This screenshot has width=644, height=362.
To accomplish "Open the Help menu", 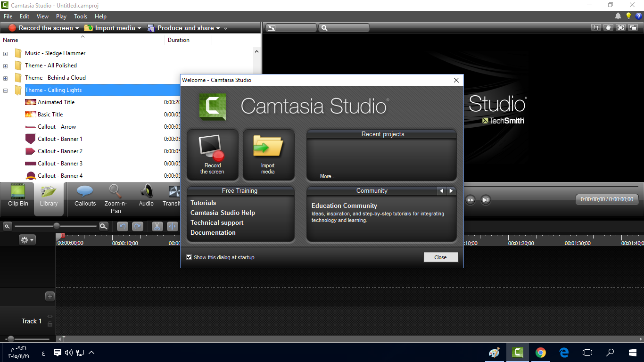I will [100, 16].
